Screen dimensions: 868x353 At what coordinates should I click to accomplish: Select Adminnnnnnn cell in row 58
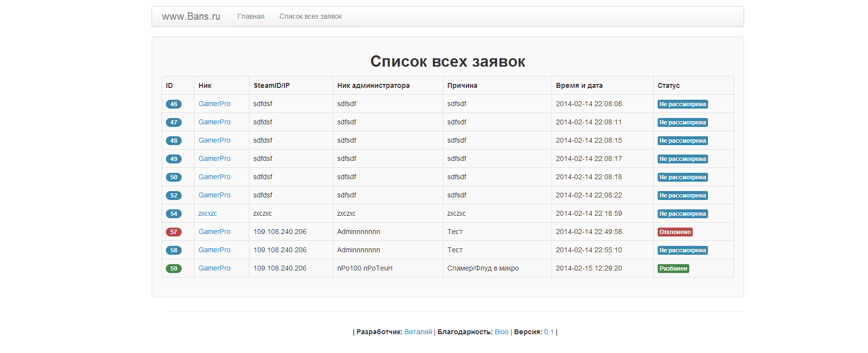pyautogui.click(x=358, y=250)
